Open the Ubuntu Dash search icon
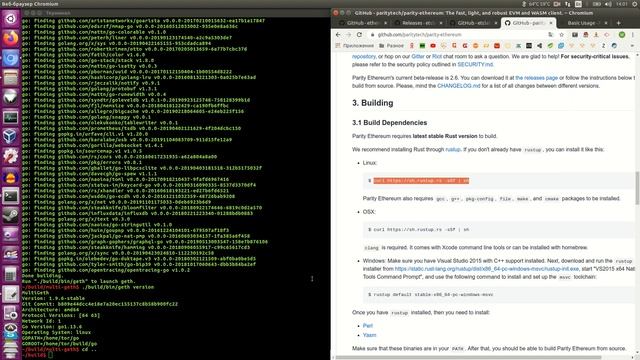 pyautogui.click(x=11, y=19)
